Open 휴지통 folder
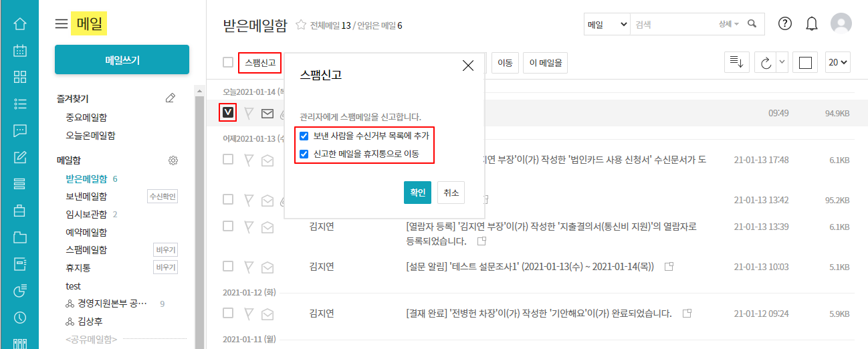Viewport: 868px width, 349px height. 78,267
